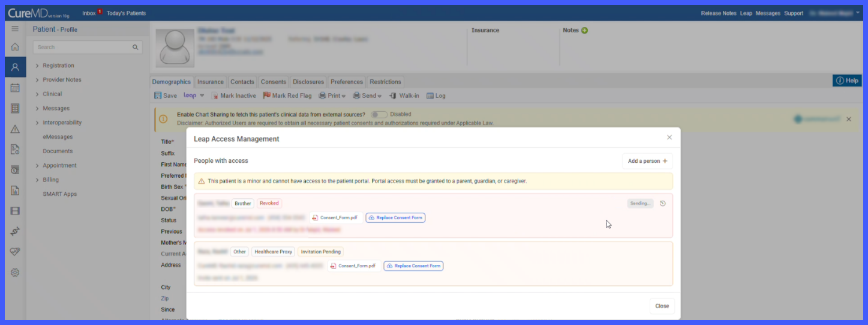This screenshot has height=325, width=868.
Task: Click Replace Consent Form for the Brother
Action: (x=396, y=217)
